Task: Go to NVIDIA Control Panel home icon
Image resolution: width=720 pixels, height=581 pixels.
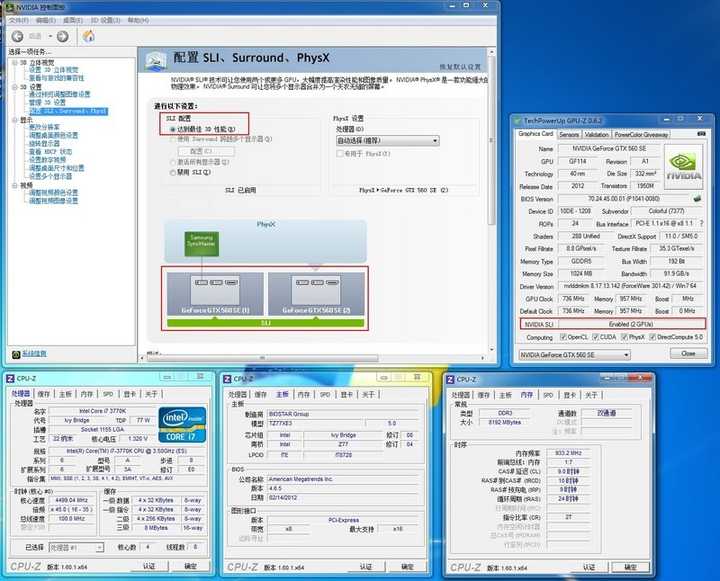Action: click(x=88, y=36)
